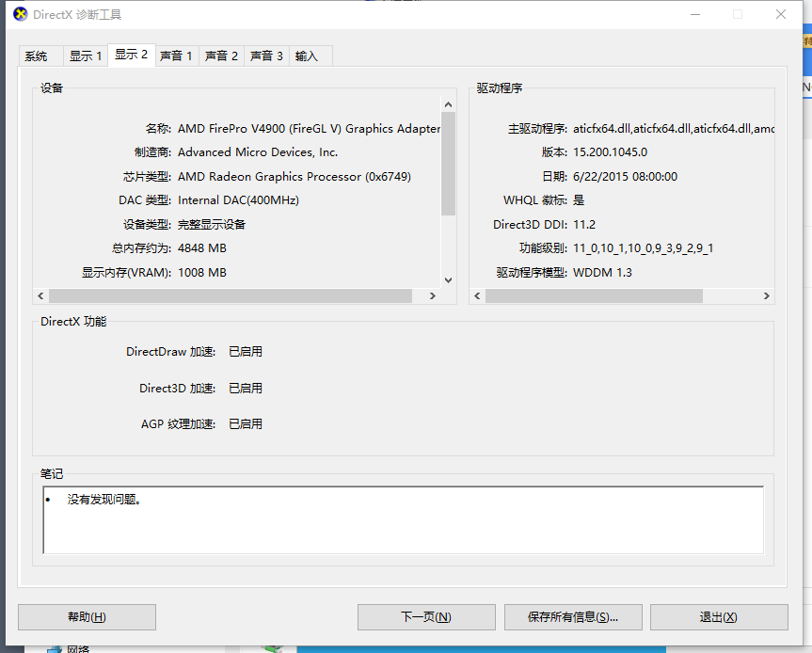Image resolution: width=812 pixels, height=653 pixels.
Task: Minimize the DirectX diagnostic tool window
Action: [x=695, y=14]
